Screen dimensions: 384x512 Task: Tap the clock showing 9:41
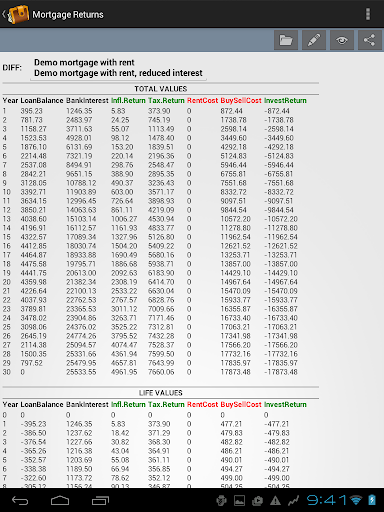[326, 500]
